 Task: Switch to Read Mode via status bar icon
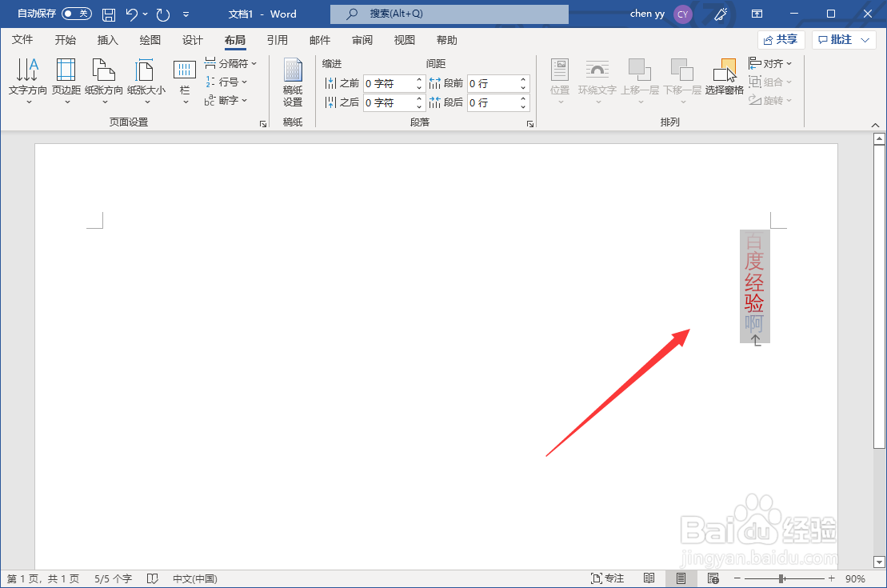click(x=649, y=578)
